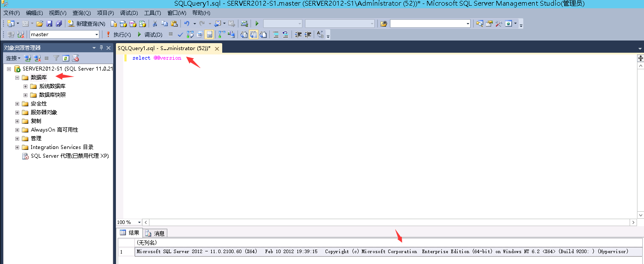
Task: Click the Display Estimated Execution Plan icon
Action: [190, 34]
